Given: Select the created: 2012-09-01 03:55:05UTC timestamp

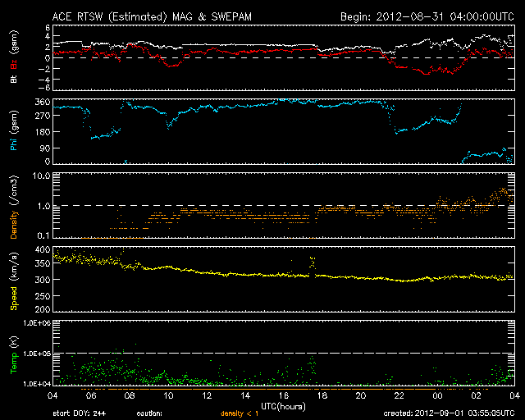Looking at the screenshot, I should [449, 413].
